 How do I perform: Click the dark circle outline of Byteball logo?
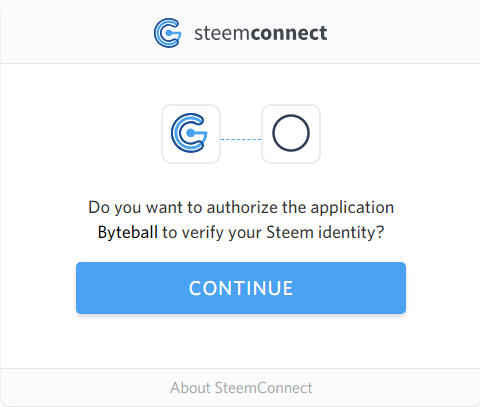pyautogui.click(x=291, y=133)
